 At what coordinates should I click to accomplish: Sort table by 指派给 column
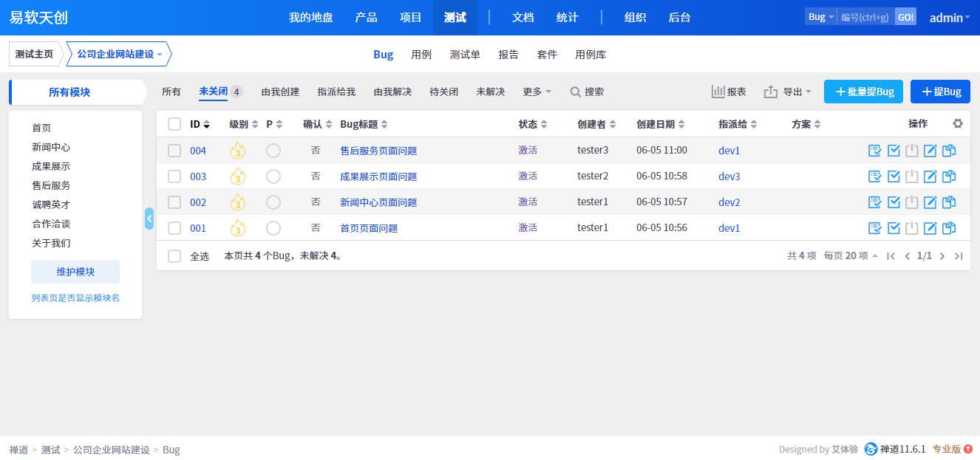[x=738, y=124]
